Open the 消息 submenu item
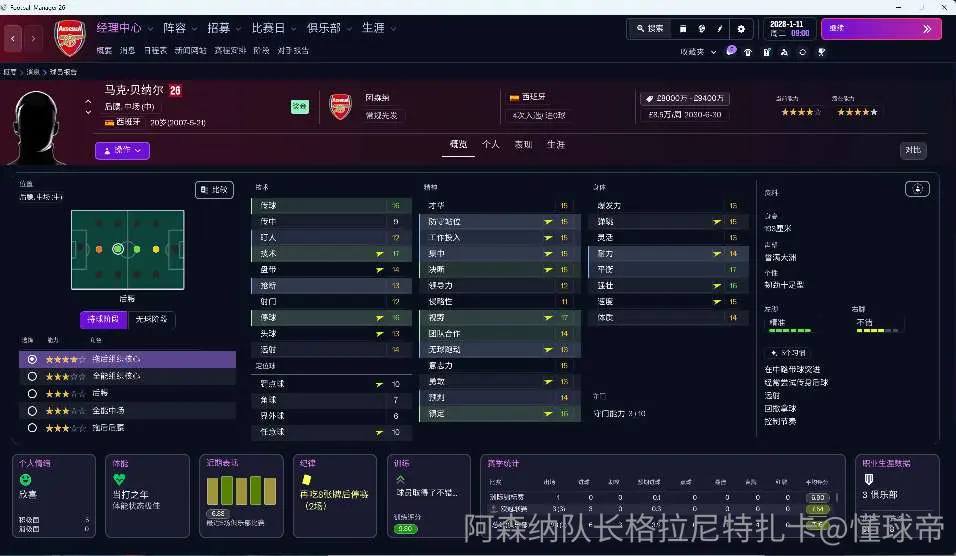The height and width of the screenshot is (556, 956). [x=127, y=51]
